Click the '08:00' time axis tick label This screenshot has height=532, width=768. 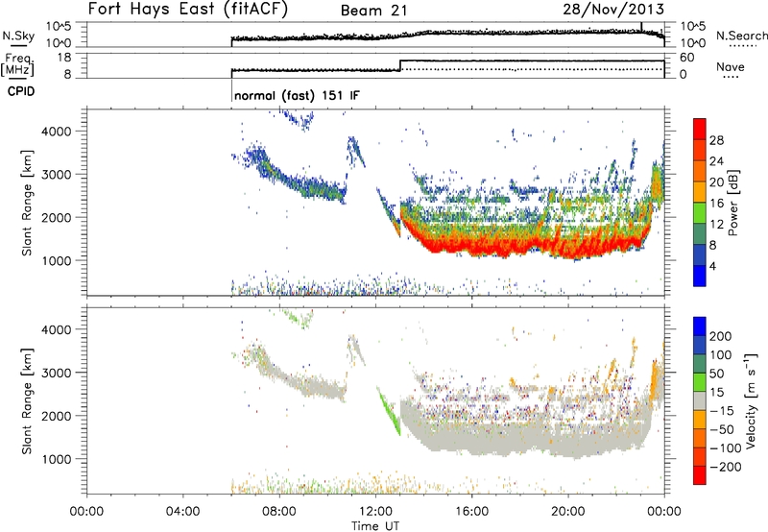[279, 512]
